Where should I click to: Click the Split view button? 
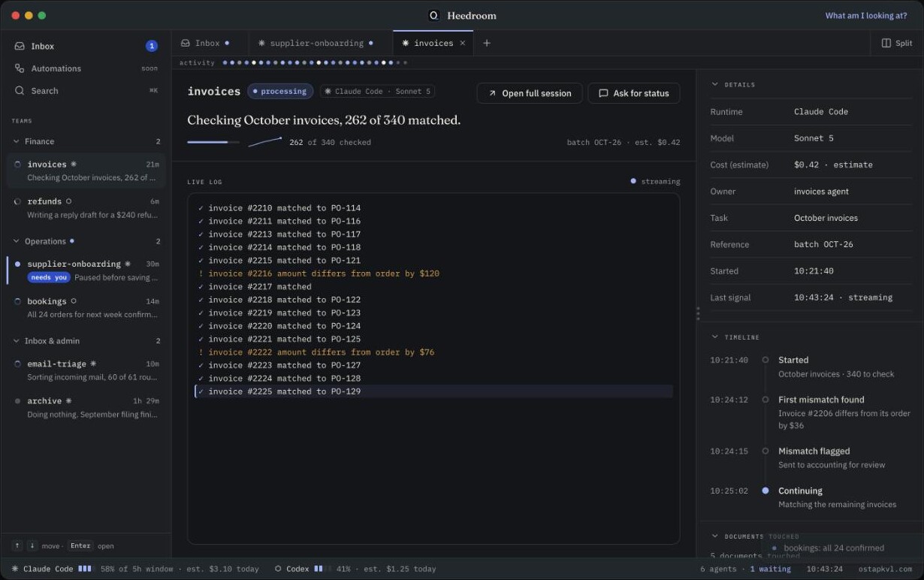[897, 43]
